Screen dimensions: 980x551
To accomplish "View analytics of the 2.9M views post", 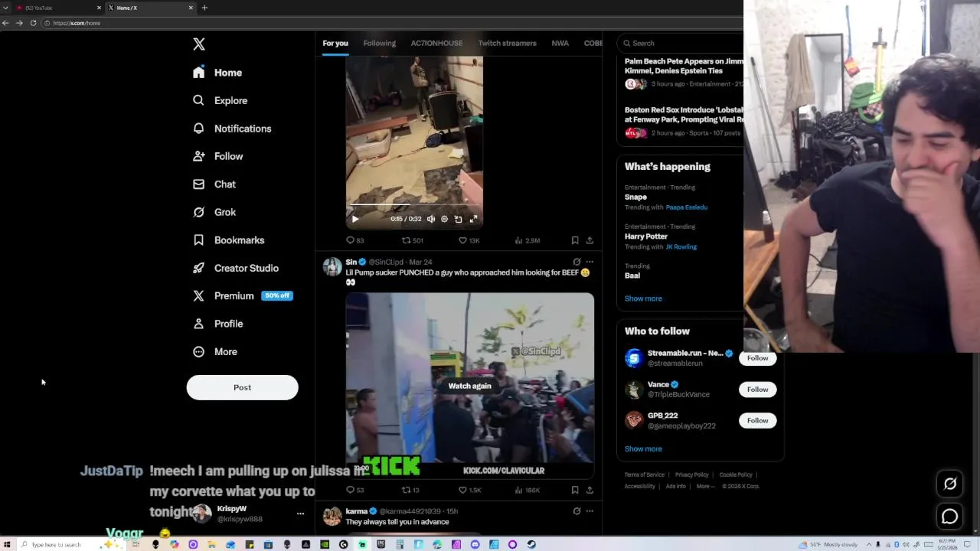I will [528, 240].
